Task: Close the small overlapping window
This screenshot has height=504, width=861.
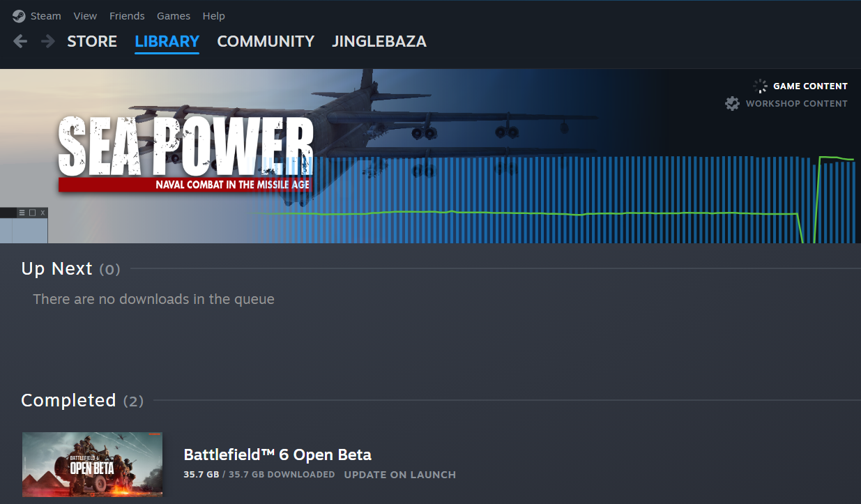Action: tap(43, 213)
